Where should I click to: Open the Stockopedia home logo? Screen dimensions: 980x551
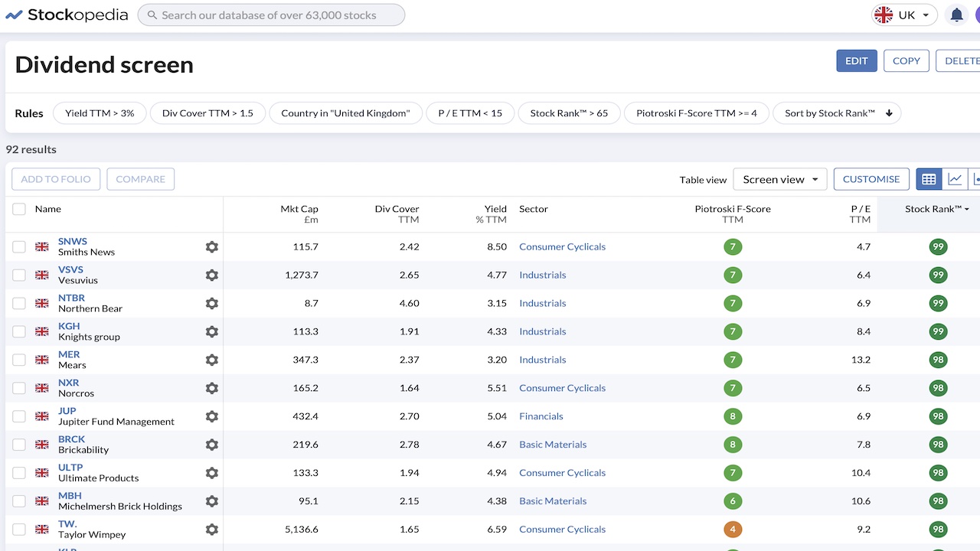67,15
